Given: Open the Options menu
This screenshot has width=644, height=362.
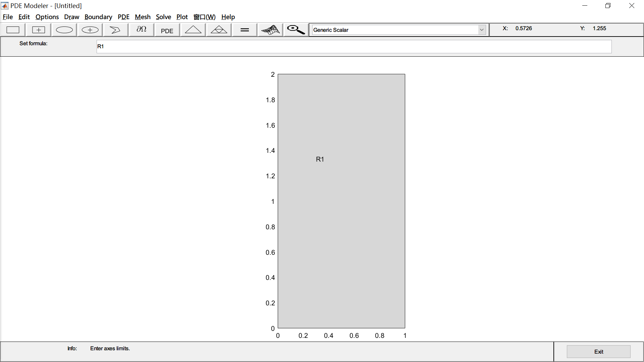Looking at the screenshot, I should tap(47, 17).
